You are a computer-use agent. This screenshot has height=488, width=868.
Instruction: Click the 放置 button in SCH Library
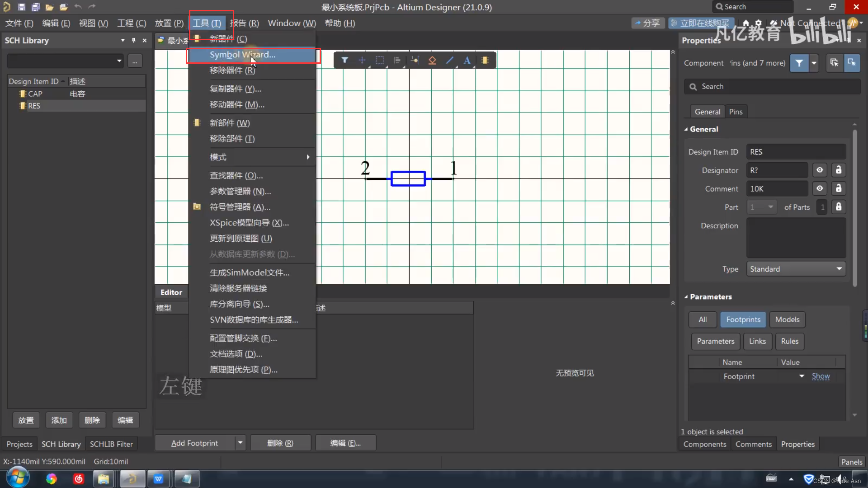click(x=26, y=420)
